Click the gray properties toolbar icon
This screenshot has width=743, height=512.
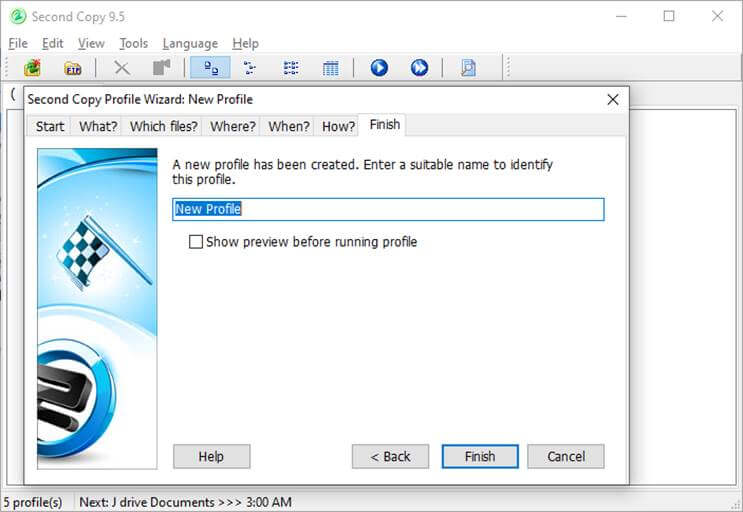tap(162, 68)
